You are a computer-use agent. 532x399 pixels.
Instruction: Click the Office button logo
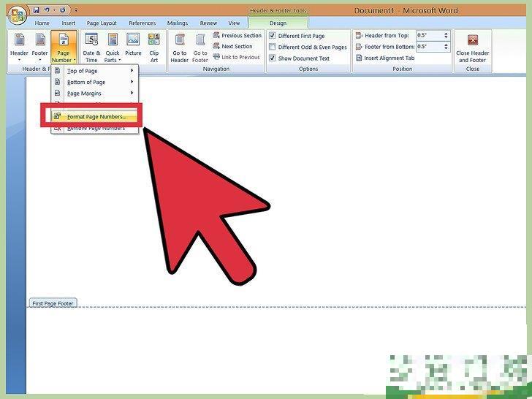(17, 14)
